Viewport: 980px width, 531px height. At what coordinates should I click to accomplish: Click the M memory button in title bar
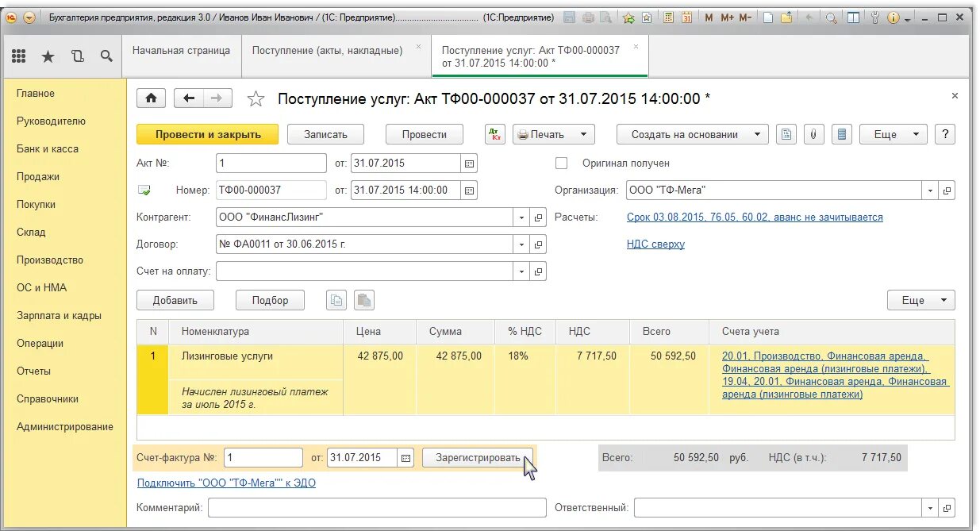pyautogui.click(x=709, y=17)
